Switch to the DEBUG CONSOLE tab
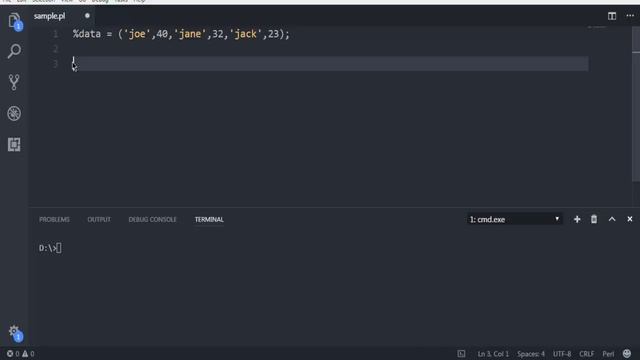 tap(152, 219)
